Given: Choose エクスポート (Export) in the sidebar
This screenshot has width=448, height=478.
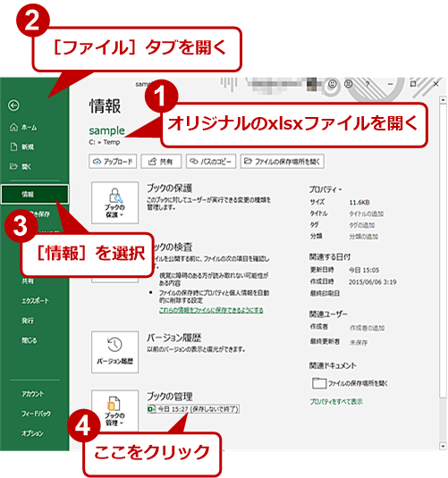Looking at the screenshot, I should [x=35, y=301].
